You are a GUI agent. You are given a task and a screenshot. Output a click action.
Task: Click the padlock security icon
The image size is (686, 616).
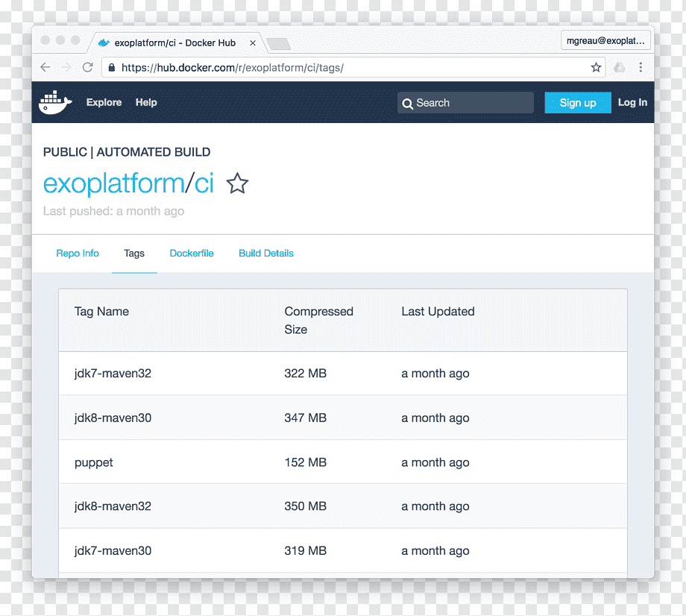click(112, 67)
